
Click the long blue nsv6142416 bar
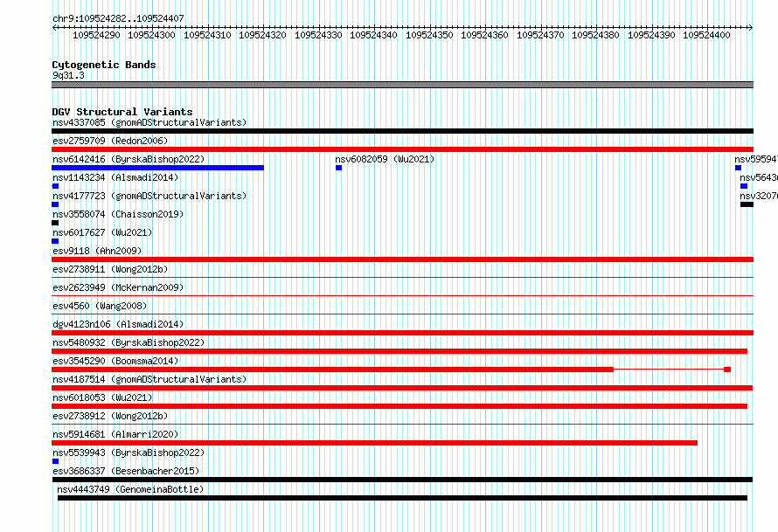click(x=157, y=168)
